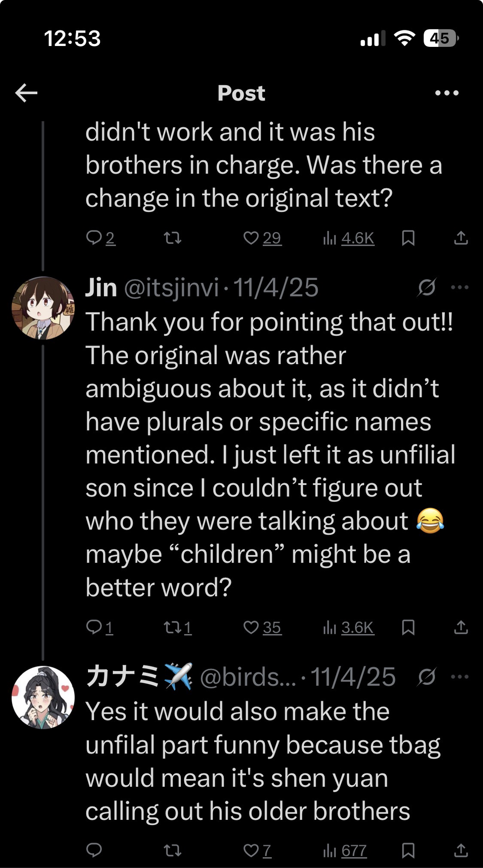Like Jin's reply with 35 likes
This screenshot has width=483, height=868.
point(251,627)
